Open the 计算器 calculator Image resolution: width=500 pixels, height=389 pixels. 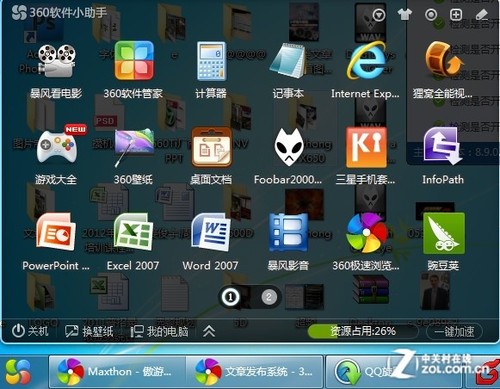(211, 61)
